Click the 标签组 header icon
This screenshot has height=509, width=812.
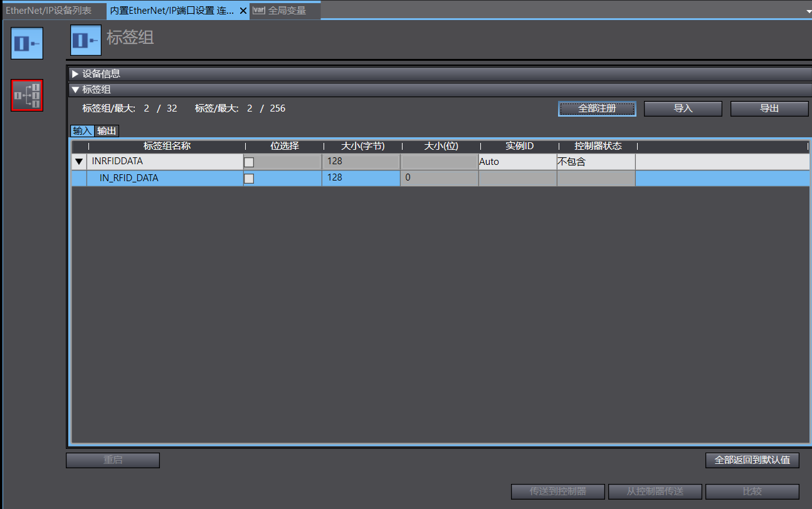[86, 41]
